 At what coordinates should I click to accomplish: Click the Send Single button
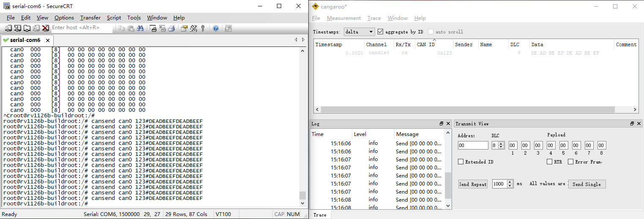click(586, 184)
